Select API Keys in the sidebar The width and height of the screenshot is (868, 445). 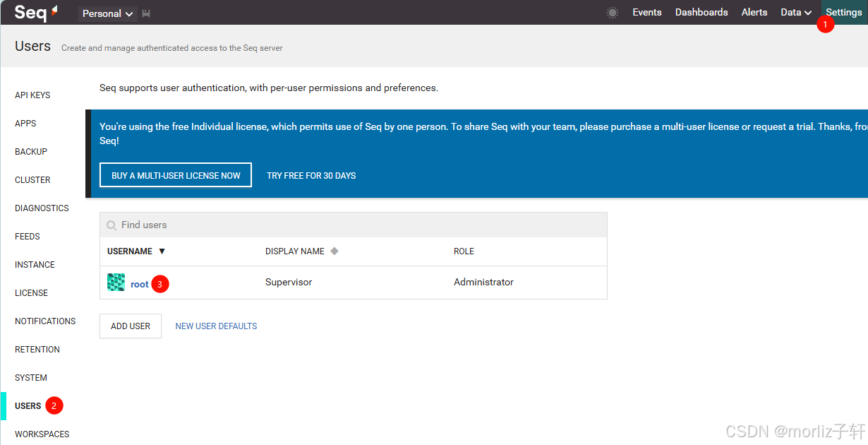[32, 95]
